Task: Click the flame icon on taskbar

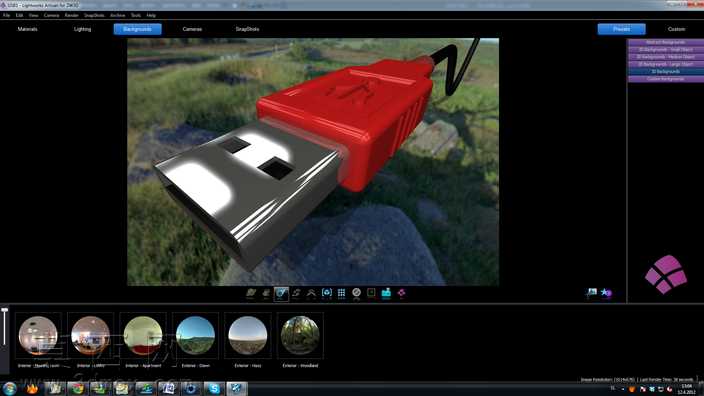Action: pyautogui.click(x=32, y=388)
